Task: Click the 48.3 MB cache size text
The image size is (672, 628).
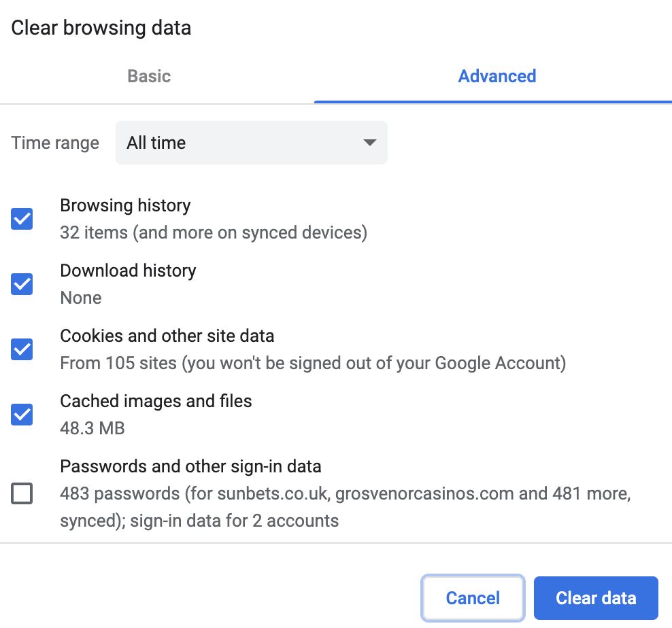Action: (92, 428)
